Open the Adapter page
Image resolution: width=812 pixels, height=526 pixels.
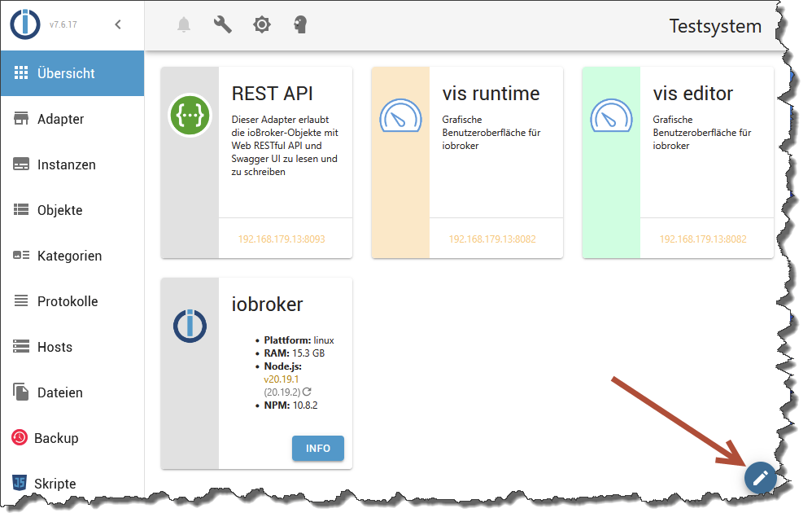tap(72, 119)
